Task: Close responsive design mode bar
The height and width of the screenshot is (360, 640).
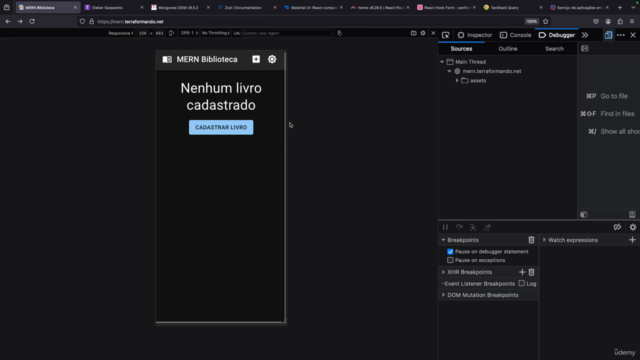Action: (433, 33)
